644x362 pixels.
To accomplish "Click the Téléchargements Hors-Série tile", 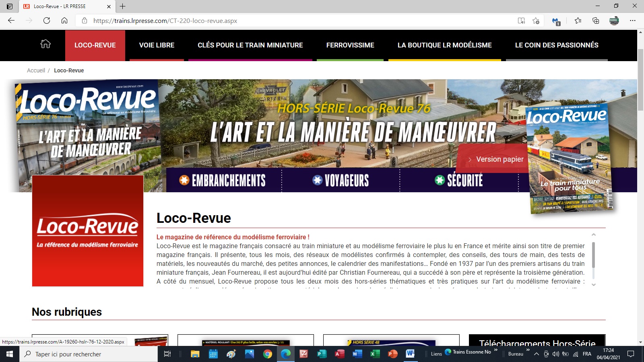I will (537, 340).
